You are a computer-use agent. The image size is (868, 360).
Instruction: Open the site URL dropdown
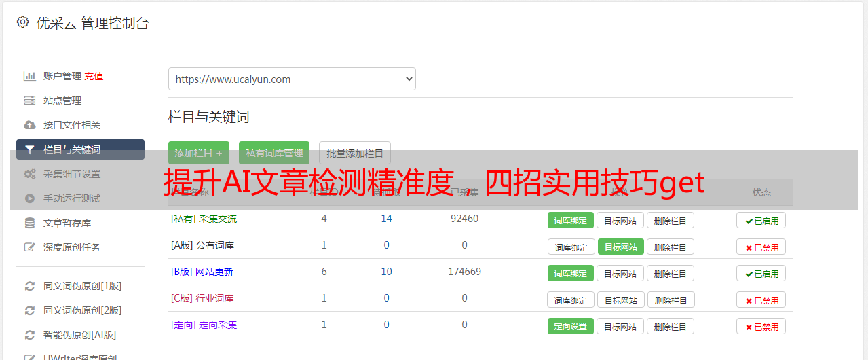click(292, 79)
